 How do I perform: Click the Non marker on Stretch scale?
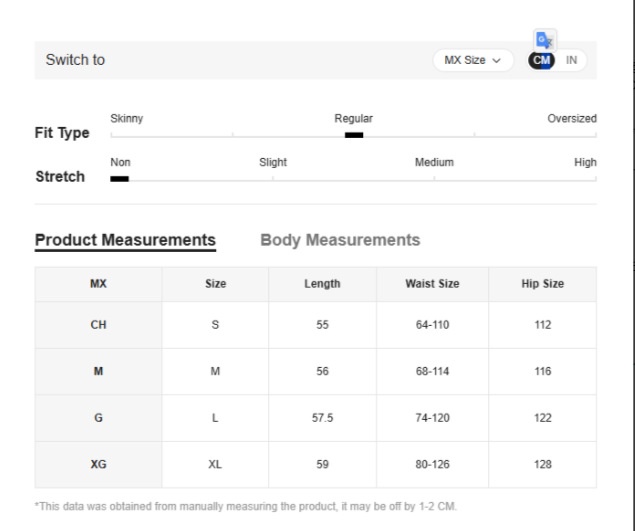(x=120, y=179)
